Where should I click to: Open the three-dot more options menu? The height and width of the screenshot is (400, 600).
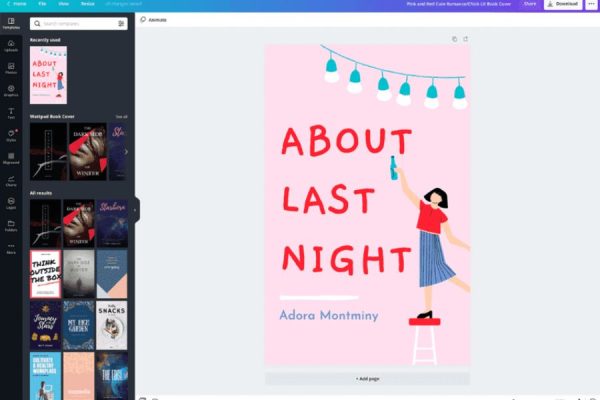click(x=590, y=4)
